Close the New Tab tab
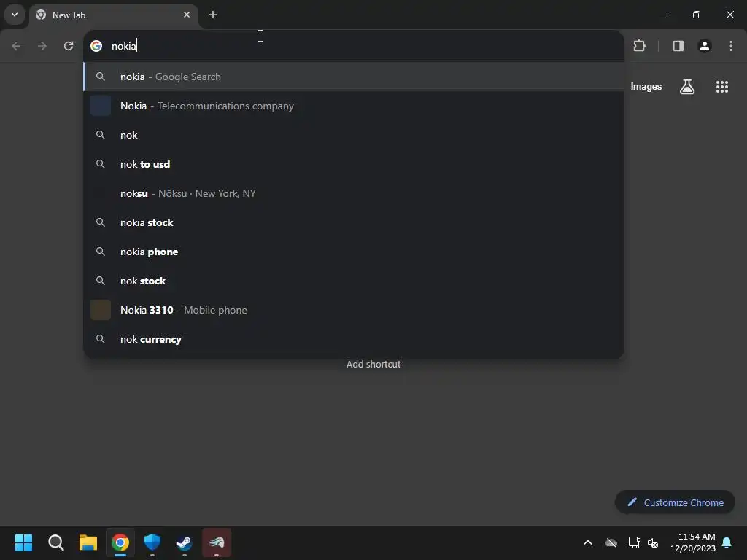 186,15
